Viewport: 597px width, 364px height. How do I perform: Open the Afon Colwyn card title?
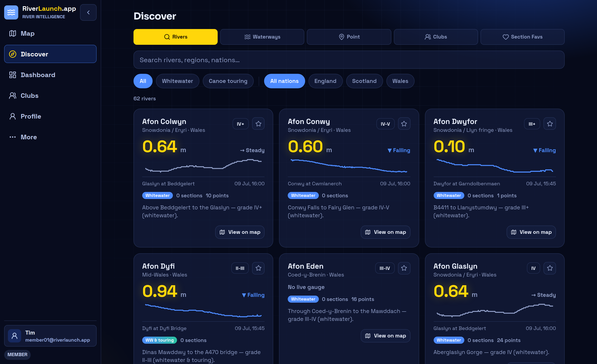point(164,121)
